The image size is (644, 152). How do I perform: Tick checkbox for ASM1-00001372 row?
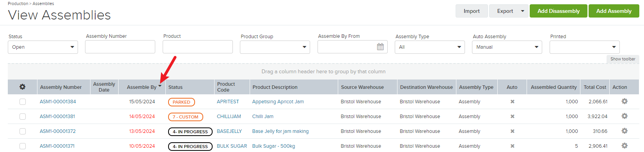[23, 131]
